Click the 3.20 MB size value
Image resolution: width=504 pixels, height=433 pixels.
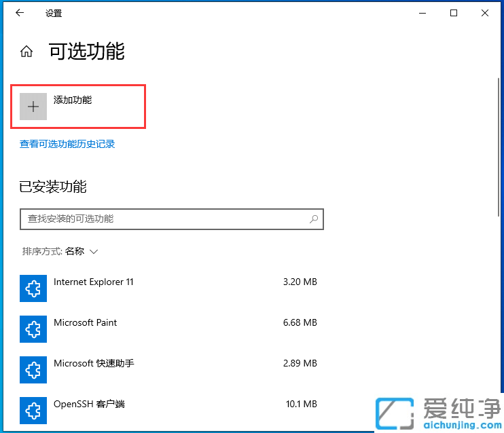(x=300, y=282)
